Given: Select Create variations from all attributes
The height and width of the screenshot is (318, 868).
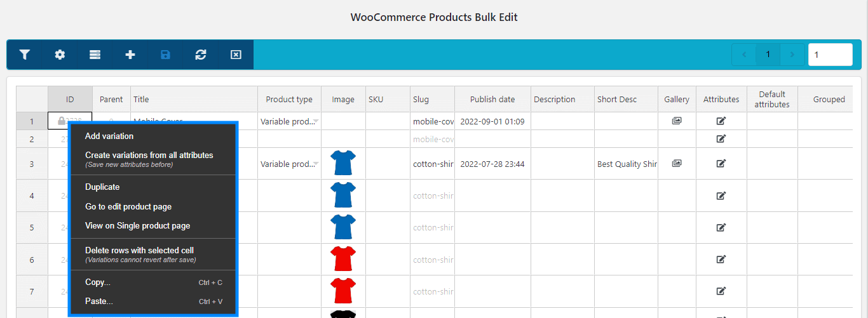Looking at the screenshot, I should 153,159.
